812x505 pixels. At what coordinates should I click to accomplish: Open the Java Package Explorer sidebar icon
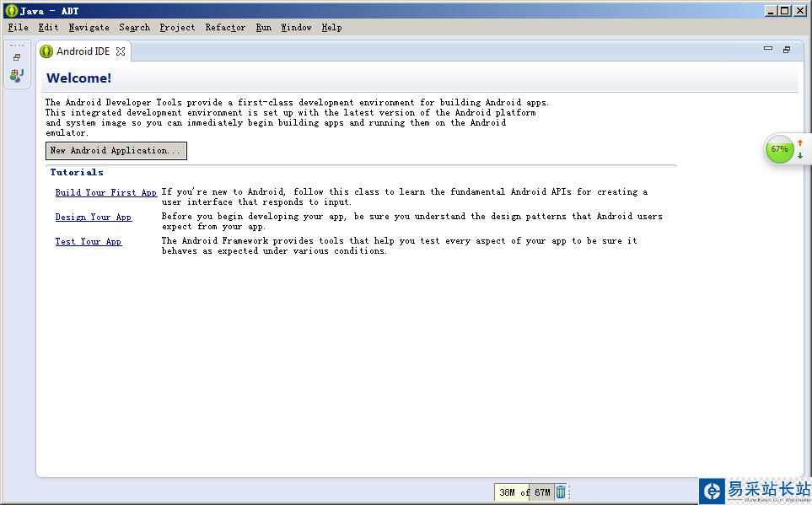click(17, 76)
